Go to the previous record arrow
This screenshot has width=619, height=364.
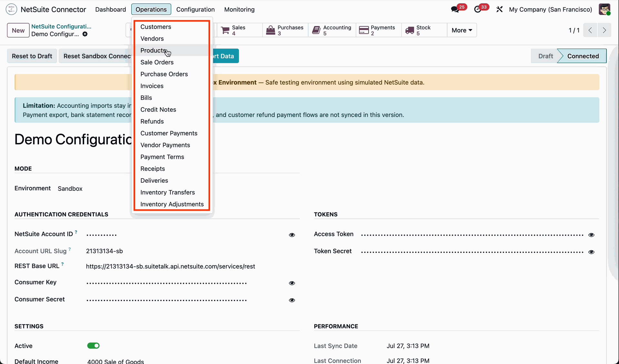(590, 30)
